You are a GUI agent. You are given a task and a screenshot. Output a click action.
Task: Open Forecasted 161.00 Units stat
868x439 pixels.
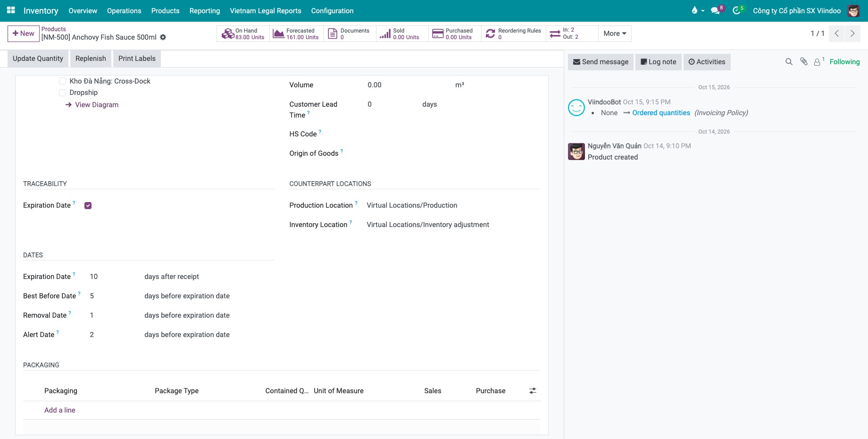tap(296, 34)
